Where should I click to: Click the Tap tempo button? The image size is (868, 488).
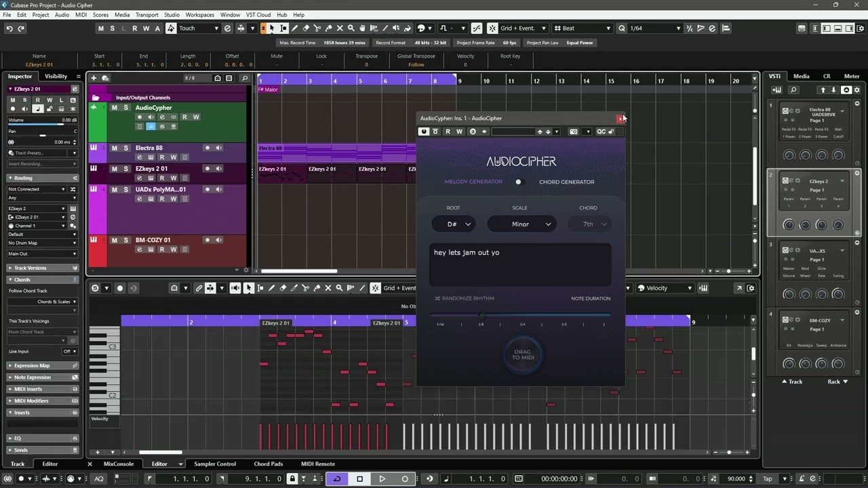pos(768,479)
